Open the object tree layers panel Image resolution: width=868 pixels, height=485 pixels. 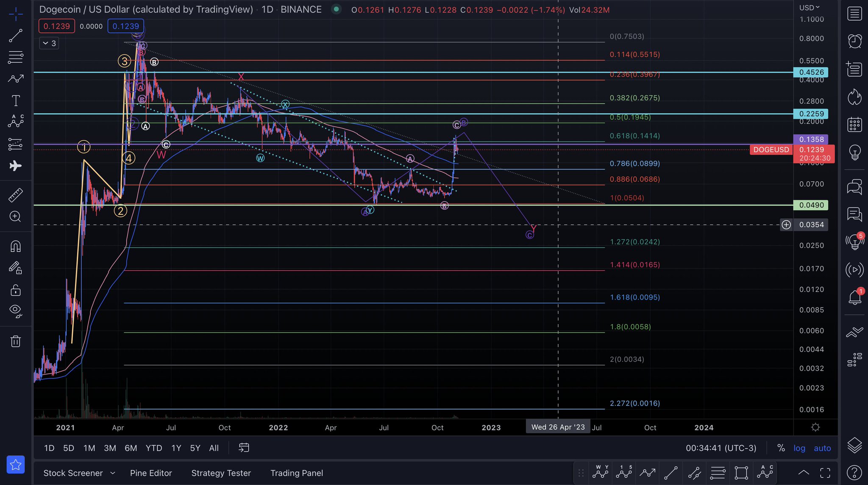pos(854,445)
